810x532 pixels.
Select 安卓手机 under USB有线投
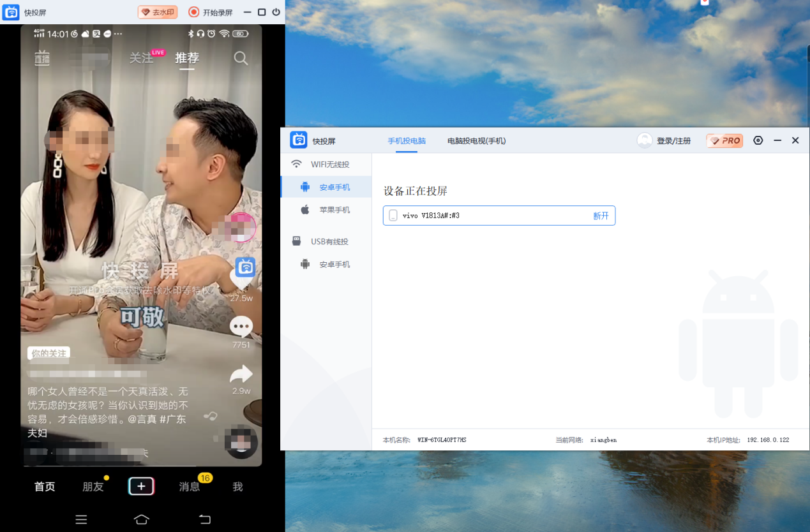click(326, 264)
